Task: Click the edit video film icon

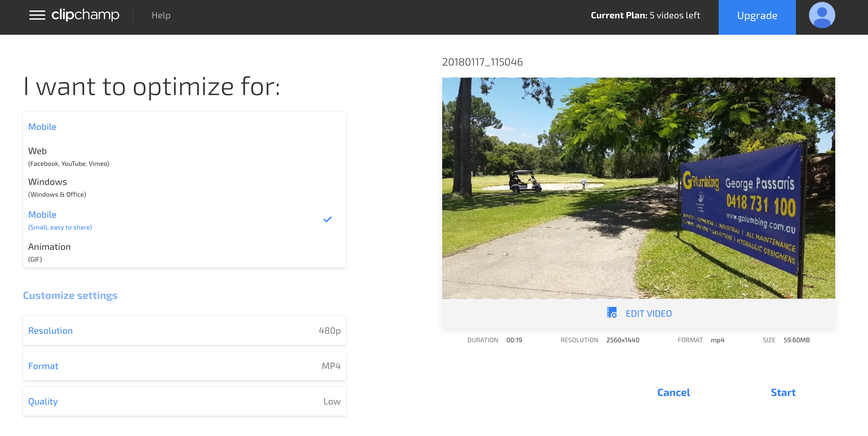Action: (x=612, y=313)
